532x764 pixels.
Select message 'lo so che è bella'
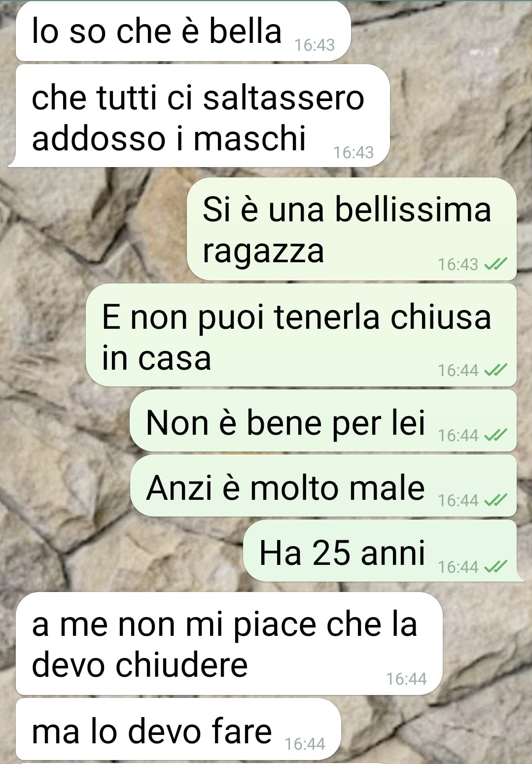pyautogui.click(x=183, y=31)
